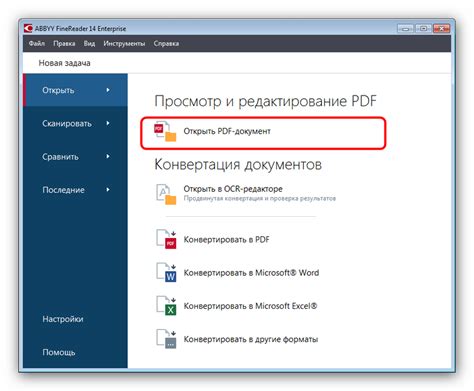
Task: Click Конвертировать в PDF link
Action: coord(226,239)
